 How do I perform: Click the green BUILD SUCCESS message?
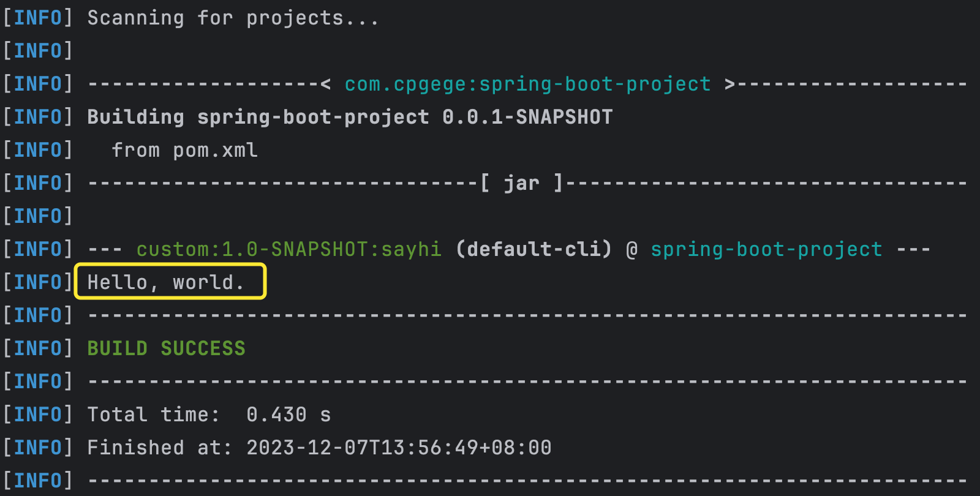pos(166,348)
